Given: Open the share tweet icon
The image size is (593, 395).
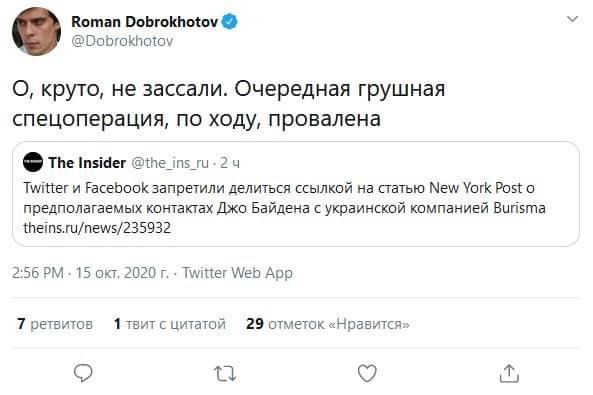Looking at the screenshot, I should point(509,373).
